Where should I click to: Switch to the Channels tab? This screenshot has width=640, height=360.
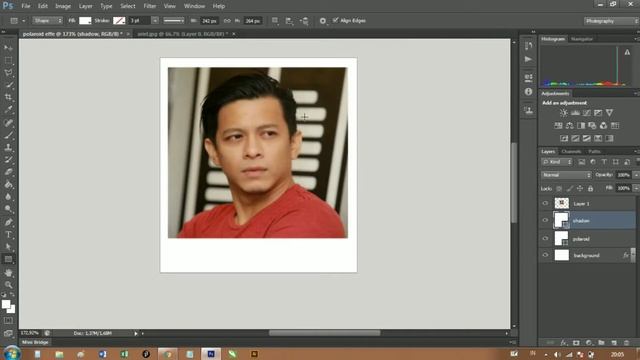571,151
